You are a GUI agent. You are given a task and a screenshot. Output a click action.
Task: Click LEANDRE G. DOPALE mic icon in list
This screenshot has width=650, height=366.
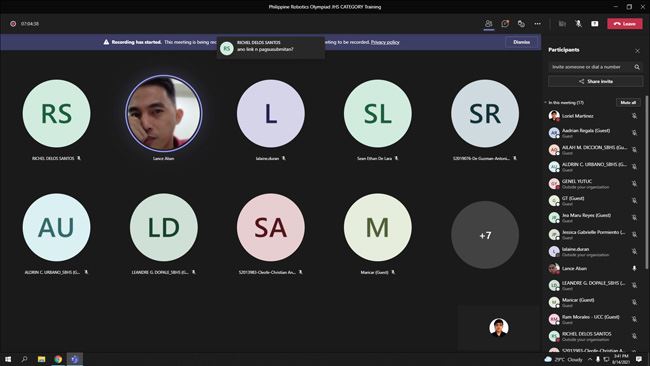634,285
